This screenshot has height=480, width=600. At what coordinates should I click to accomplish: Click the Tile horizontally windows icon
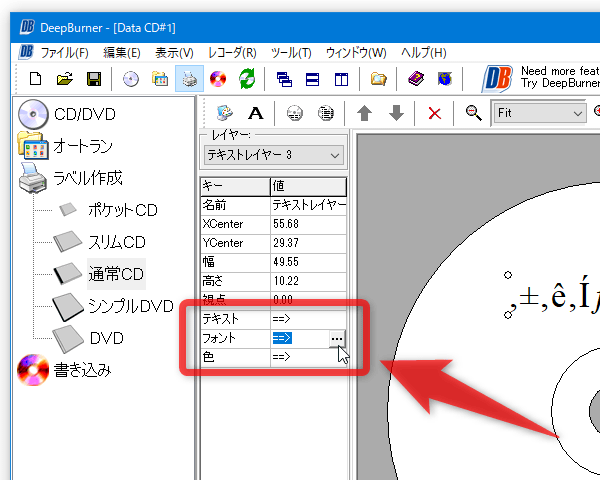[x=313, y=79]
